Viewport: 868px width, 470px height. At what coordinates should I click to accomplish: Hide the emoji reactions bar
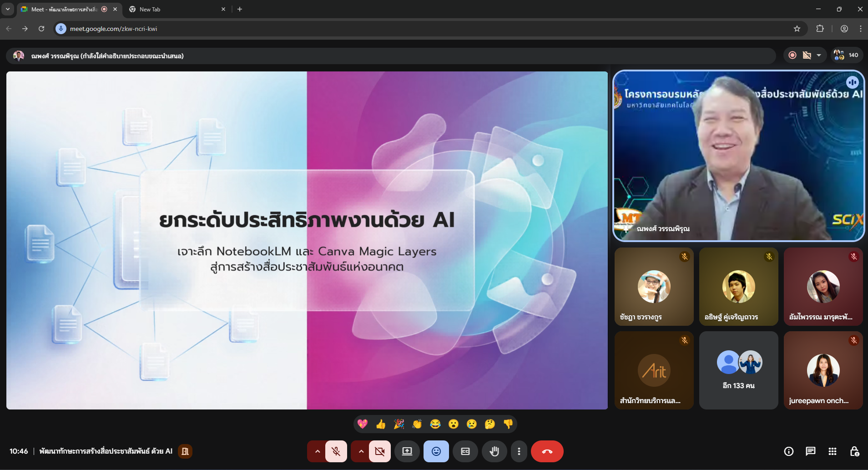point(436,451)
